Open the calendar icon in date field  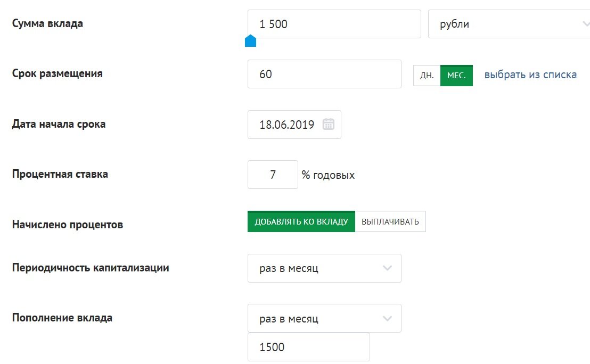328,124
